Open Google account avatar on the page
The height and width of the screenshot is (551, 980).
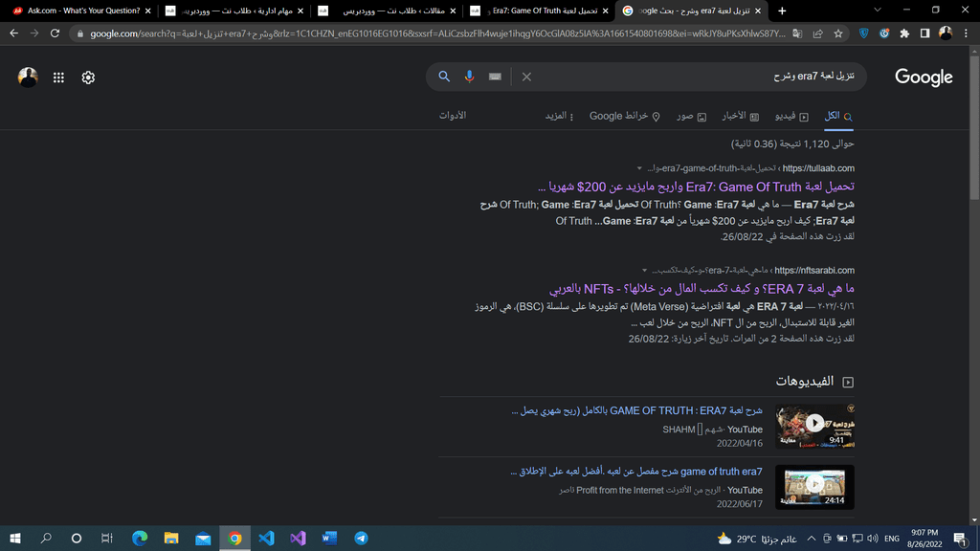pos(28,77)
